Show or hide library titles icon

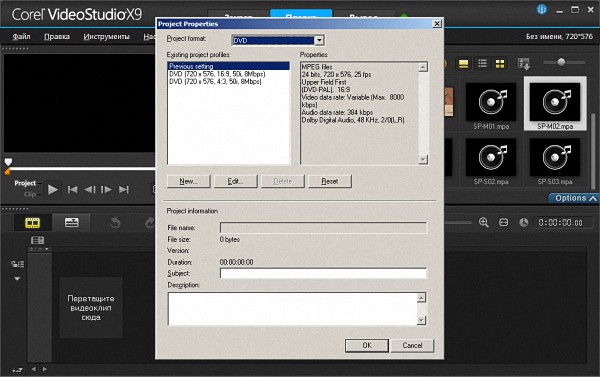click(463, 63)
